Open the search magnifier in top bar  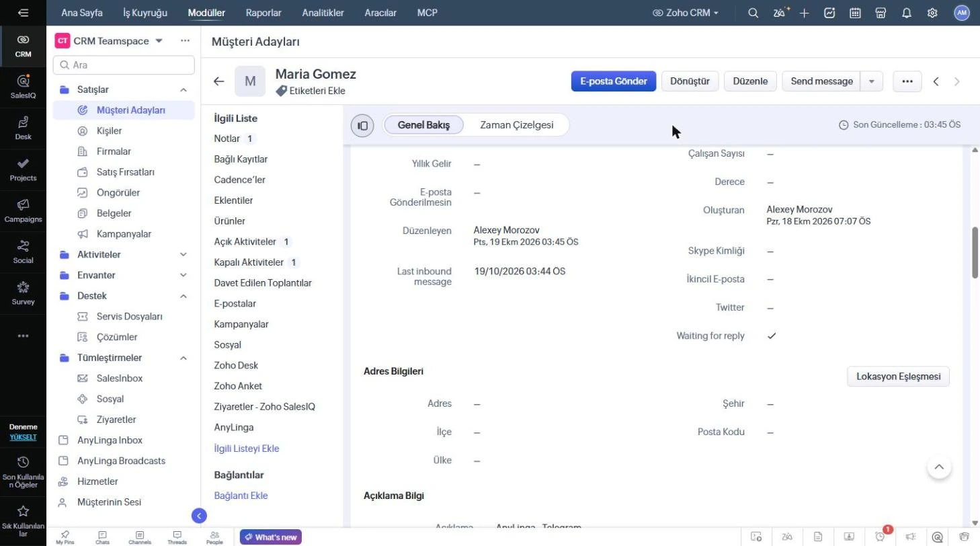753,13
